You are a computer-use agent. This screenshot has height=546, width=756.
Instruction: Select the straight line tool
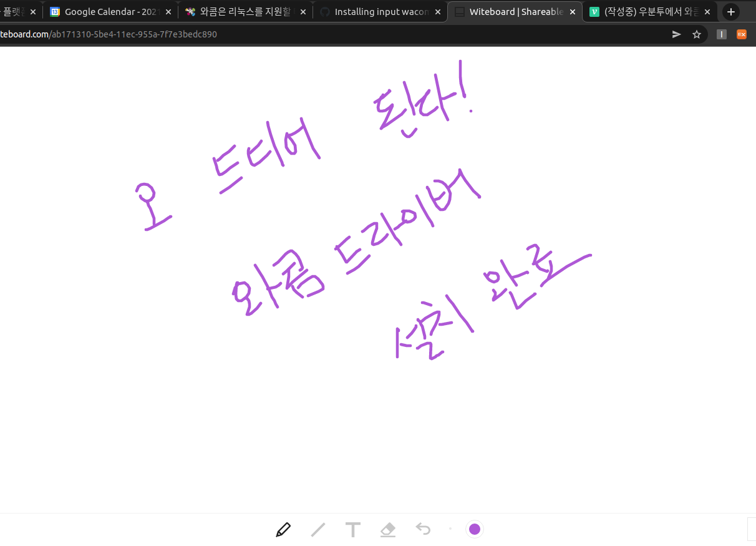point(318,530)
